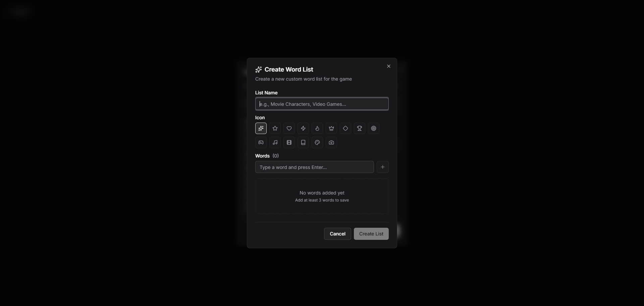This screenshot has width=644, height=306.
Task: Select the film strip icon
Action: pos(289,142)
